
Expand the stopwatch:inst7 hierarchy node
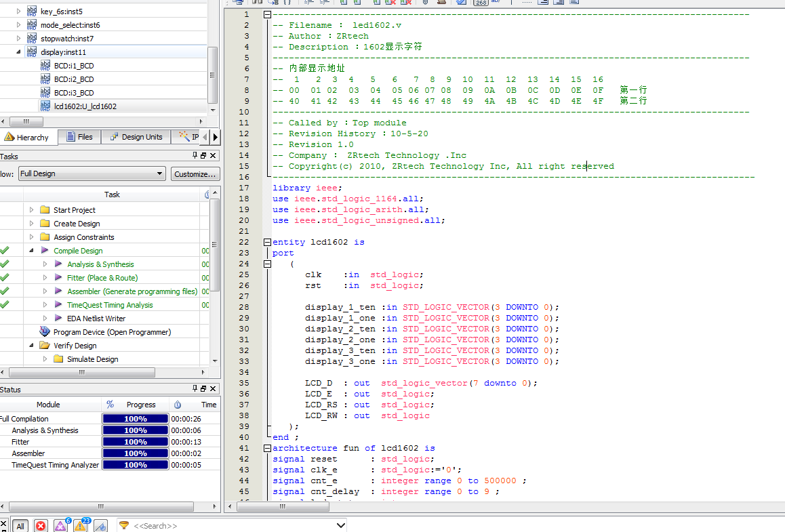tap(18, 38)
